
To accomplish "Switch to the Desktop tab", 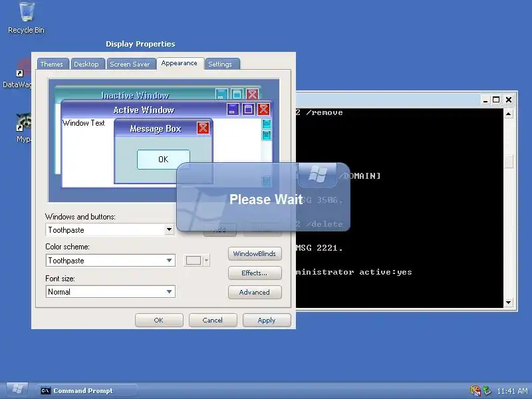I will 88,64.
